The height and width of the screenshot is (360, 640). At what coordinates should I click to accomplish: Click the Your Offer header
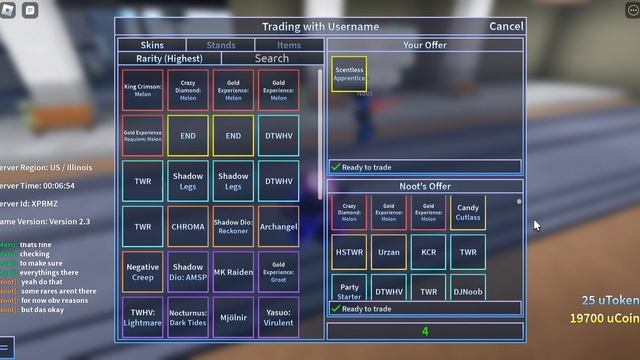[x=425, y=45]
